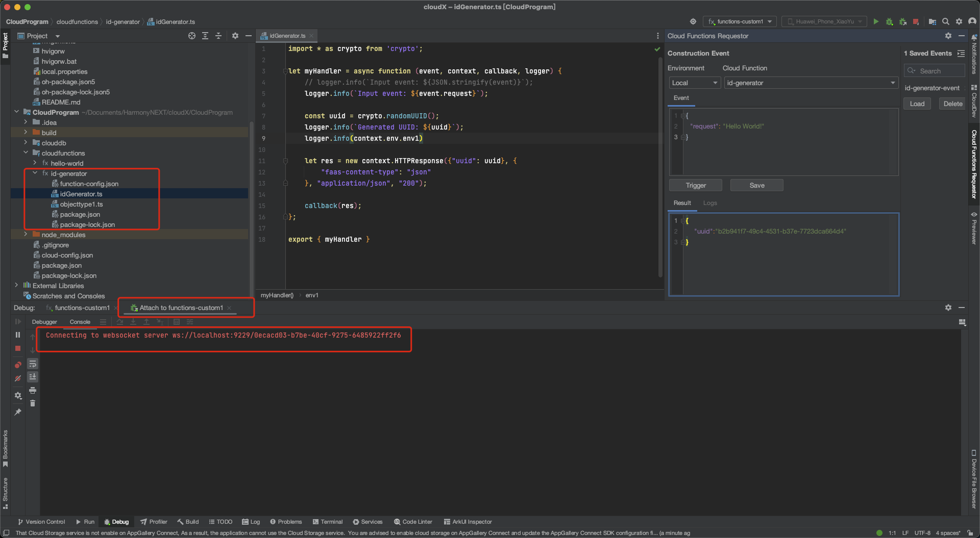Mute breakpoints in debug sidebar

click(x=18, y=378)
